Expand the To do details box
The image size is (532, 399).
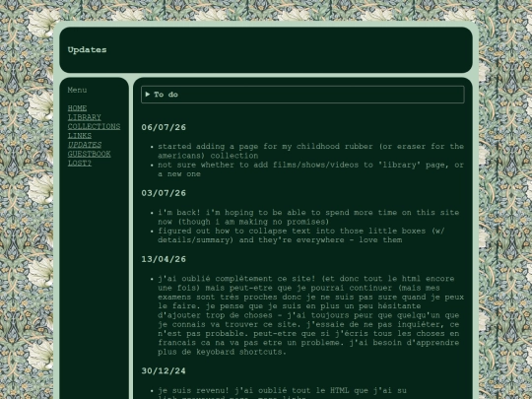click(302, 95)
